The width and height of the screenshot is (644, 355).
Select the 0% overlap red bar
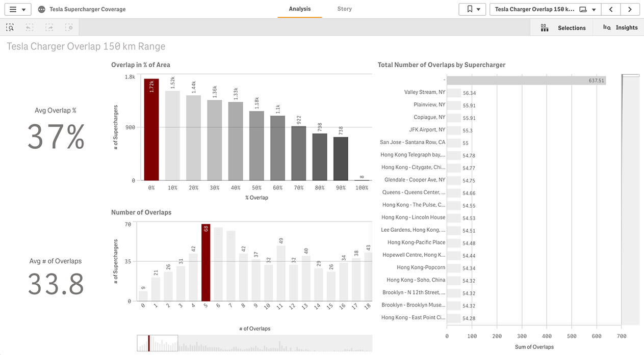[151, 129]
